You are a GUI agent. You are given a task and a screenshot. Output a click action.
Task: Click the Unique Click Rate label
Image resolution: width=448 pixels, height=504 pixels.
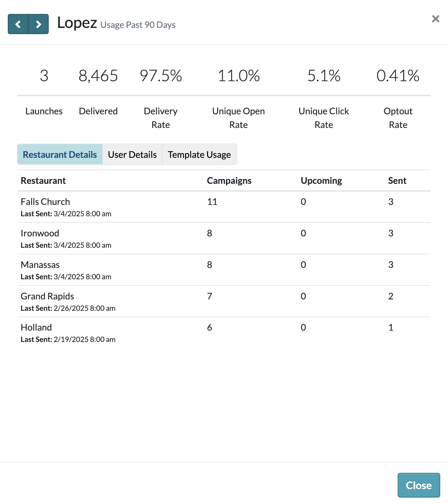pos(324,118)
